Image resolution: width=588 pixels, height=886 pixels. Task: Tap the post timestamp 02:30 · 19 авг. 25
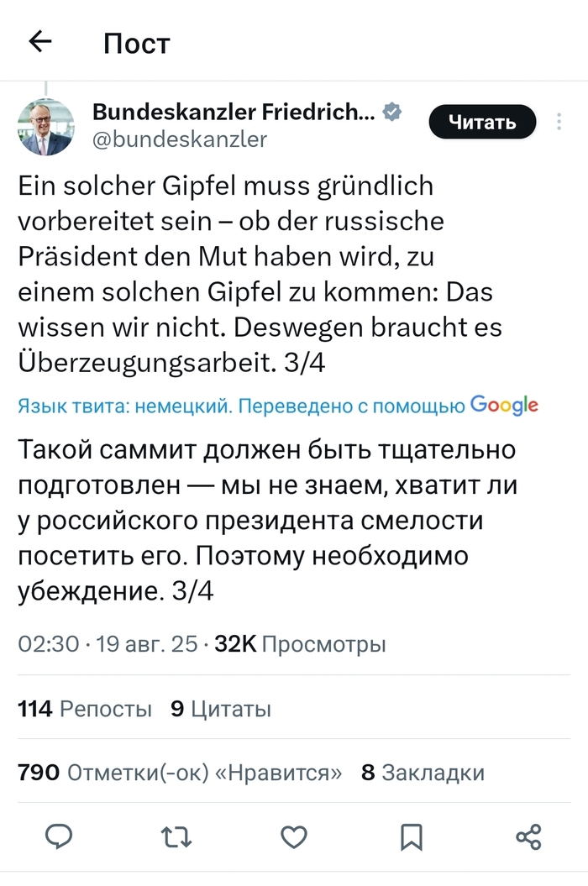point(108,644)
